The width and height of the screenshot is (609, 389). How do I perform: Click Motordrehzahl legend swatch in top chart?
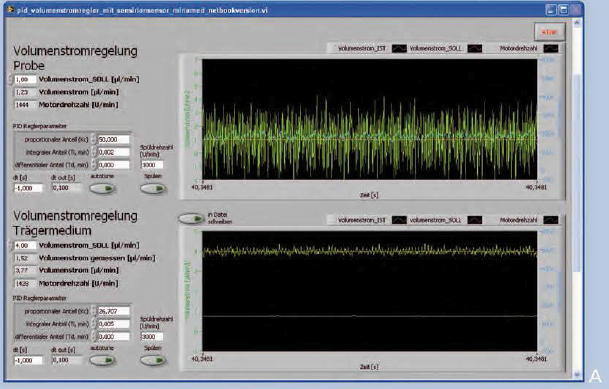551,49
